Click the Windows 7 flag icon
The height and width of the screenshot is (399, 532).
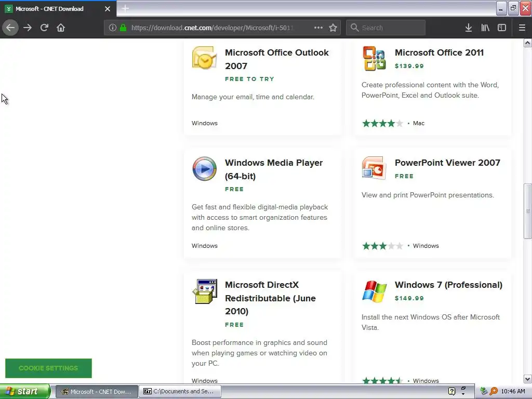pos(374,291)
